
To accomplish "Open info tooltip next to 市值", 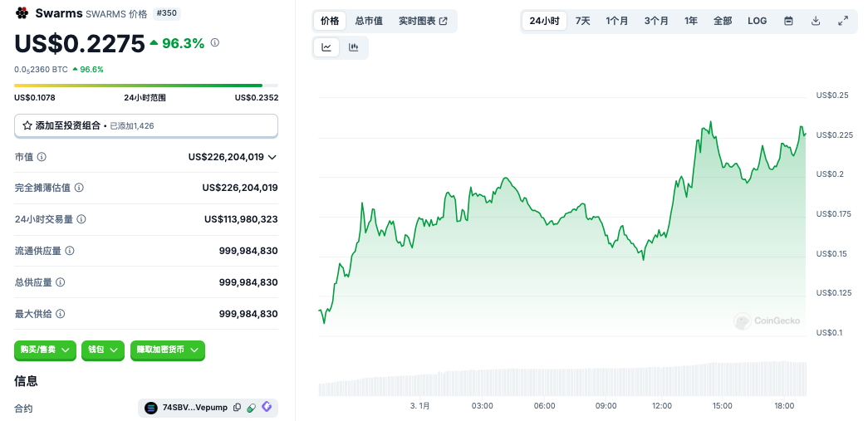I will pyautogui.click(x=42, y=157).
